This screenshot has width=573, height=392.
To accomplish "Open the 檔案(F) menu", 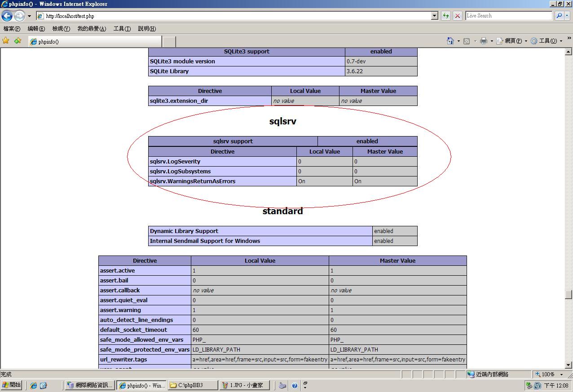I will pyautogui.click(x=12, y=29).
